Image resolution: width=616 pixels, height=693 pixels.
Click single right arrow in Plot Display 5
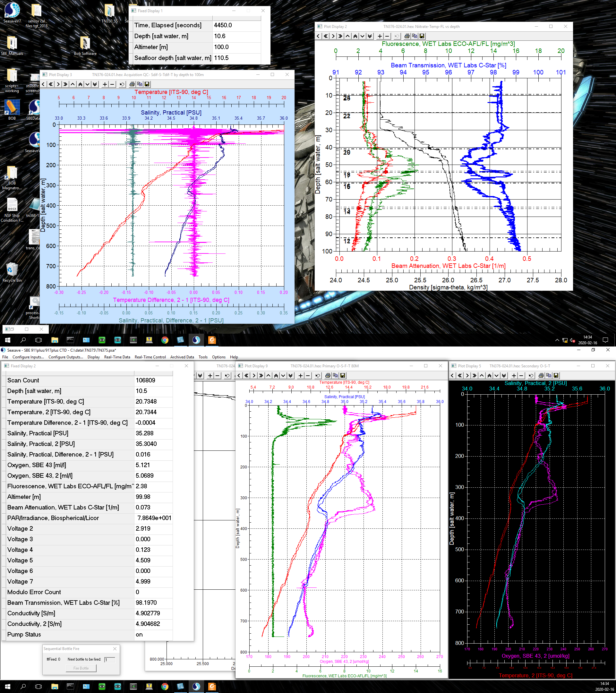tap(467, 375)
